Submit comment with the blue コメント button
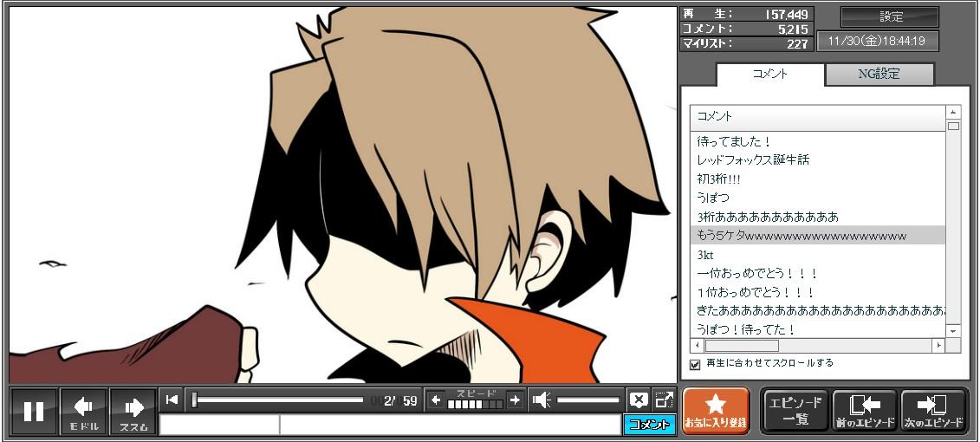 pos(649,425)
